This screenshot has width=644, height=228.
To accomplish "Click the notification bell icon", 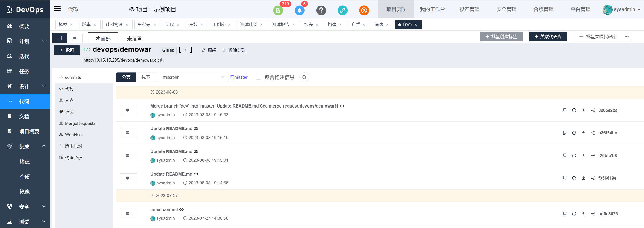I will click(x=299, y=10).
